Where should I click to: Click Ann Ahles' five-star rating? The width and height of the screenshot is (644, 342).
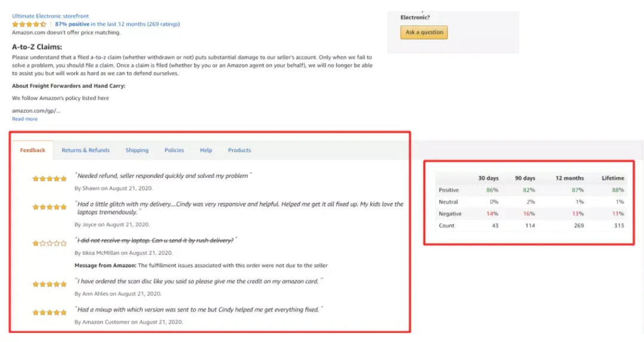49,284
